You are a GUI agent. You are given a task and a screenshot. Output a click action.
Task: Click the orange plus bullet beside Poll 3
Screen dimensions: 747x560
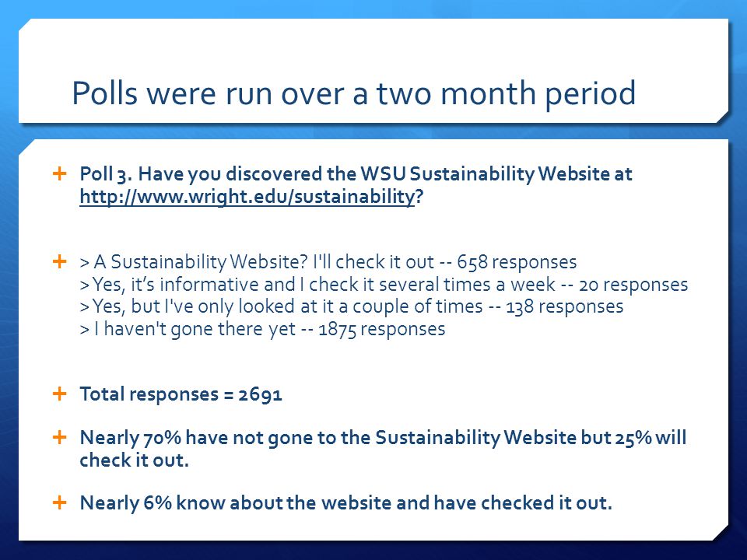click(x=60, y=173)
